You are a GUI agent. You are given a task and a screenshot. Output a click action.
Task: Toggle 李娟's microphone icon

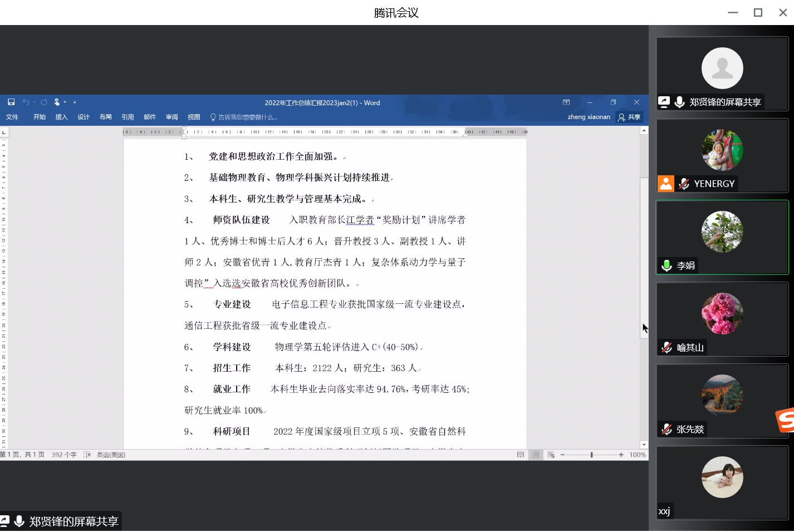click(x=666, y=265)
